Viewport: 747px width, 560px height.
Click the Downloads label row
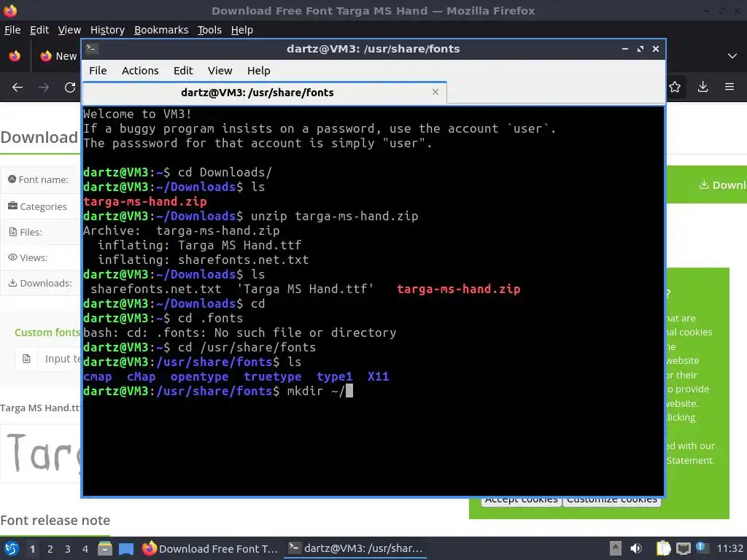click(41, 283)
